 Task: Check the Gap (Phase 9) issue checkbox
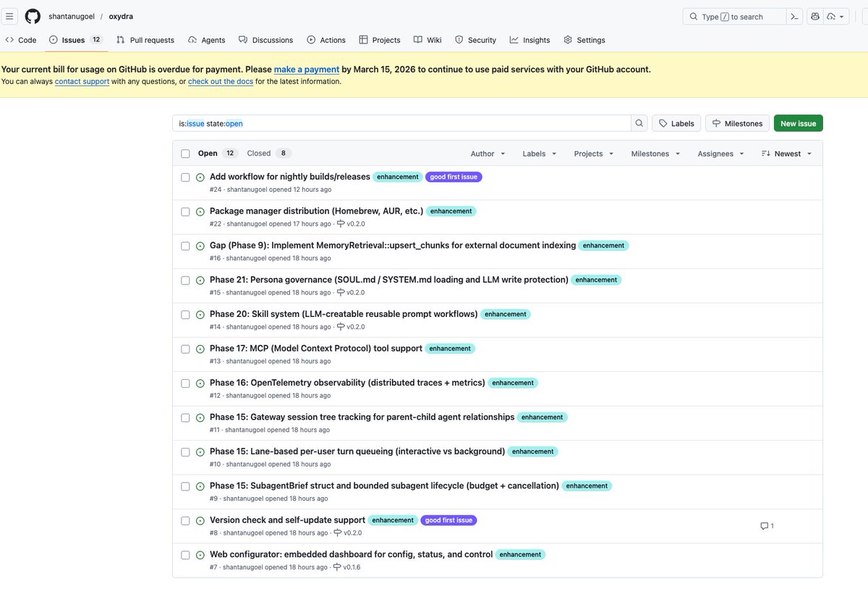tap(185, 246)
